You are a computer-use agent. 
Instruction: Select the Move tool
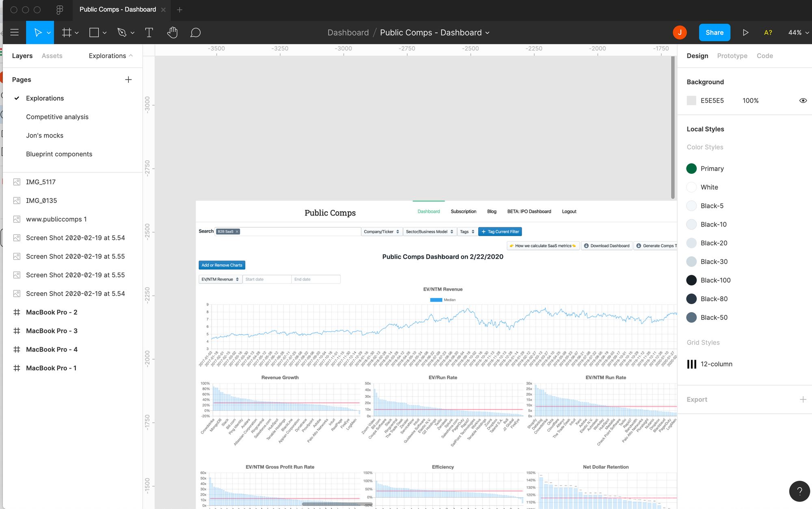click(x=37, y=32)
